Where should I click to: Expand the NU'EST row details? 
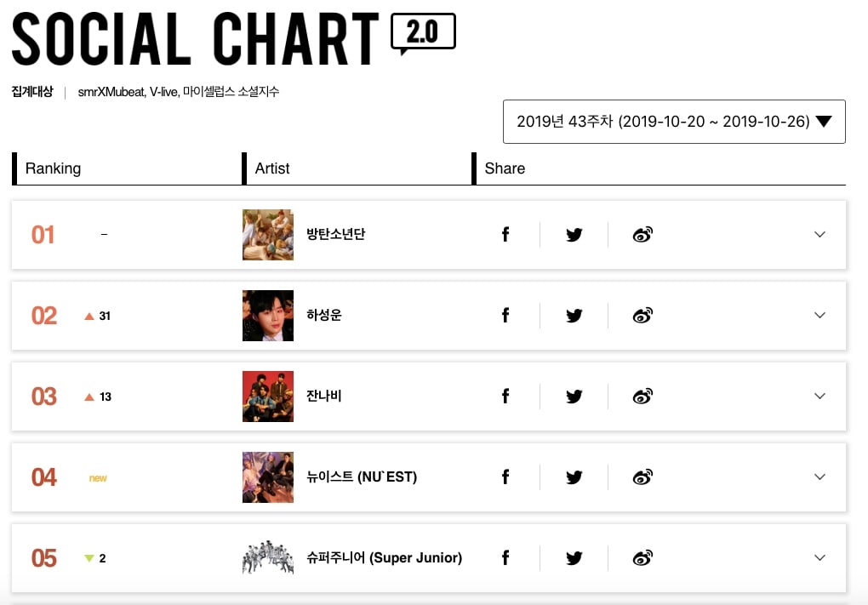coord(819,477)
